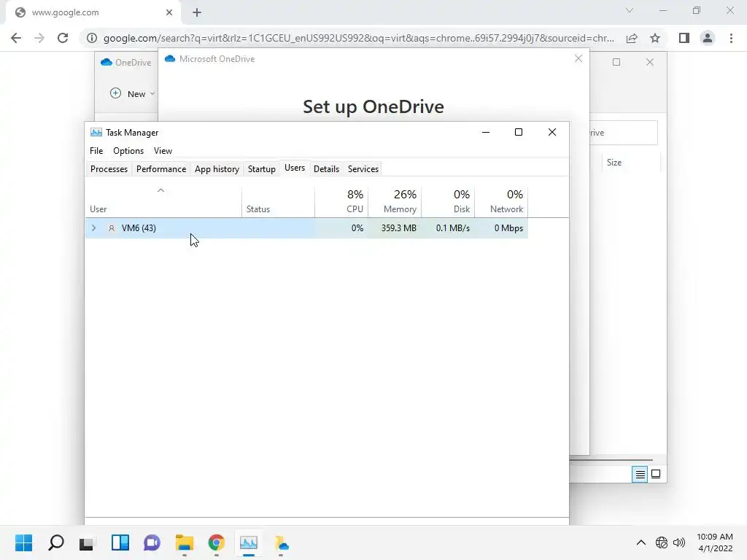Open the View menu in Task Manager
The width and height of the screenshot is (747, 560).
point(163,150)
